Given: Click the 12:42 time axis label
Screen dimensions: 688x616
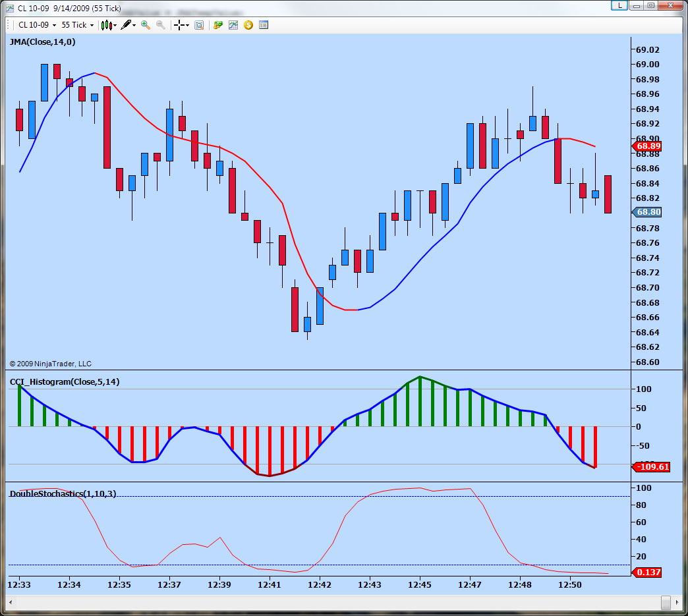Looking at the screenshot, I should [320, 584].
